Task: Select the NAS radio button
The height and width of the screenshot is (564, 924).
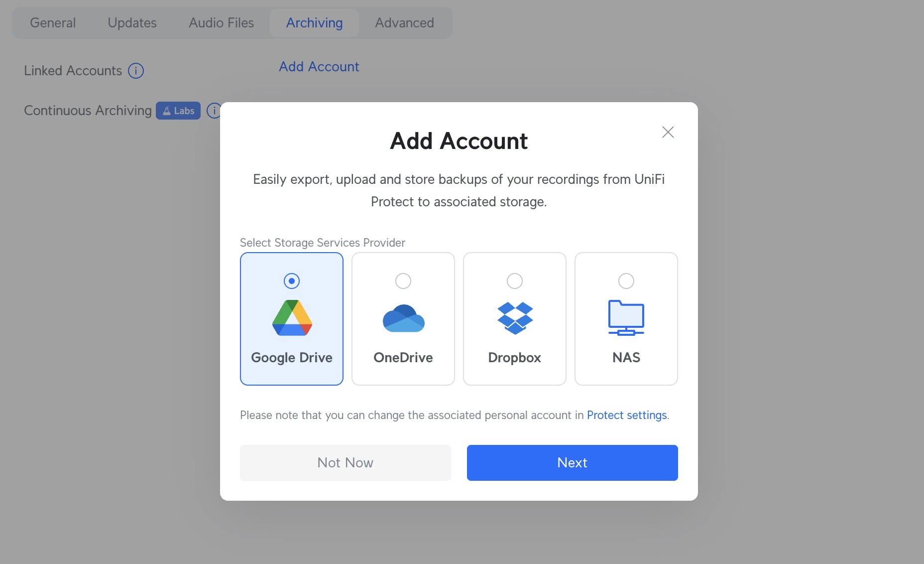Action: click(x=626, y=281)
